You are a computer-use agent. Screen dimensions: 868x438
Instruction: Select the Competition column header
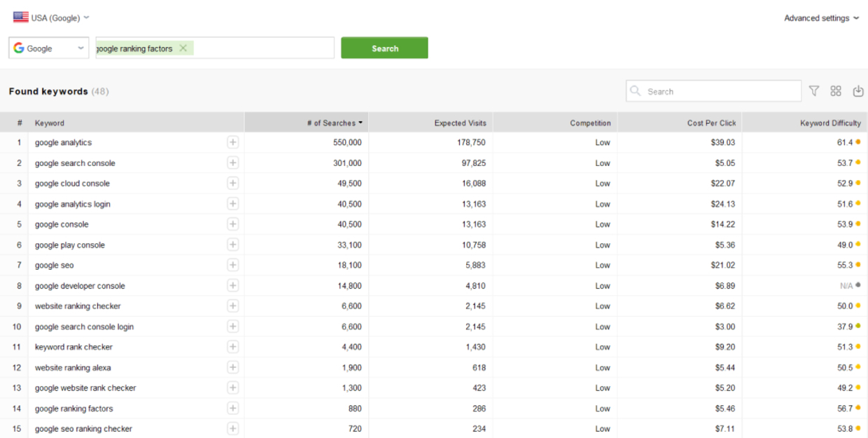click(592, 123)
